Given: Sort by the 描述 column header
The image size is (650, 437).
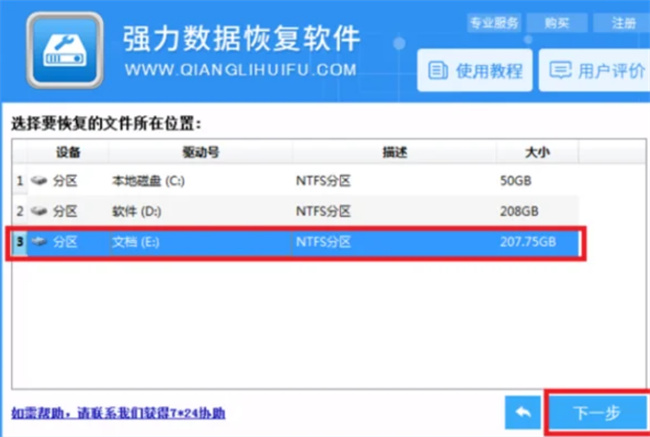Looking at the screenshot, I should coord(394,152).
